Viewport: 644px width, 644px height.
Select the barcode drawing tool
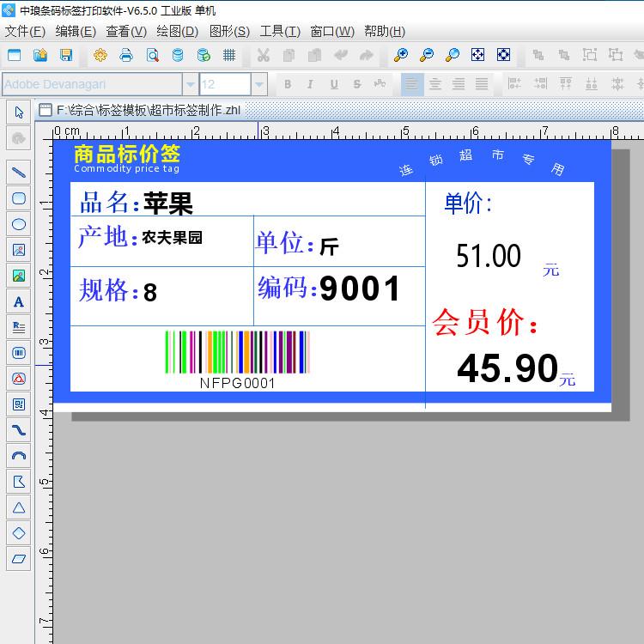[19, 353]
